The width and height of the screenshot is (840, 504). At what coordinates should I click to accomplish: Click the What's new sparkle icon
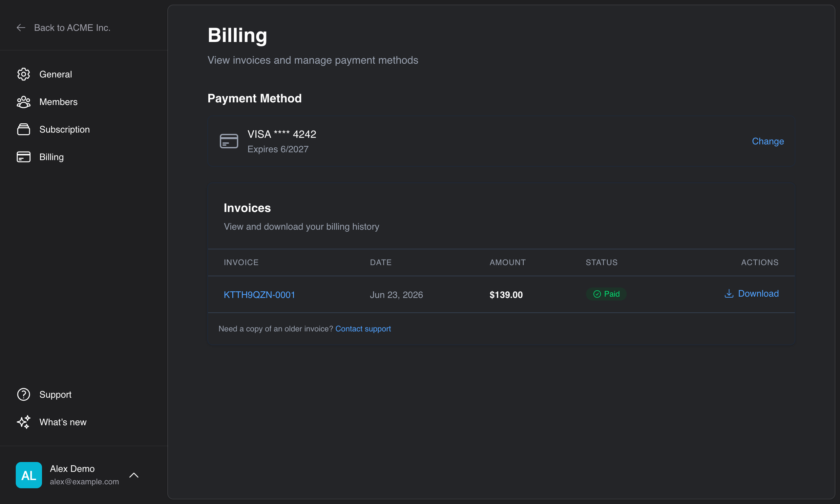pos(23,422)
